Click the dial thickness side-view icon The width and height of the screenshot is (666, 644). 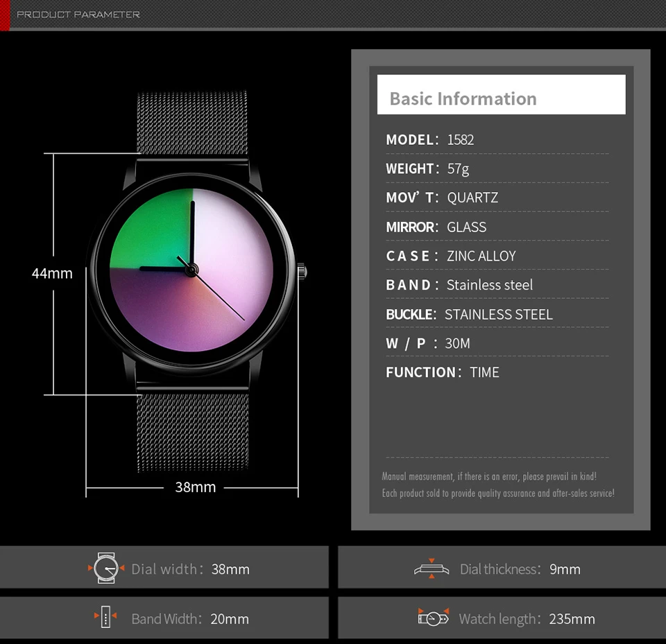pyautogui.click(x=432, y=568)
